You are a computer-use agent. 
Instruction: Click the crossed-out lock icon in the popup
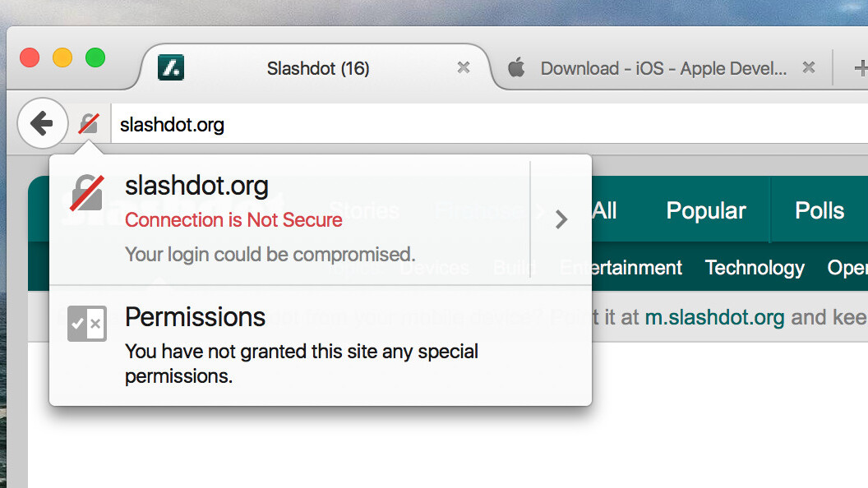coord(86,193)
